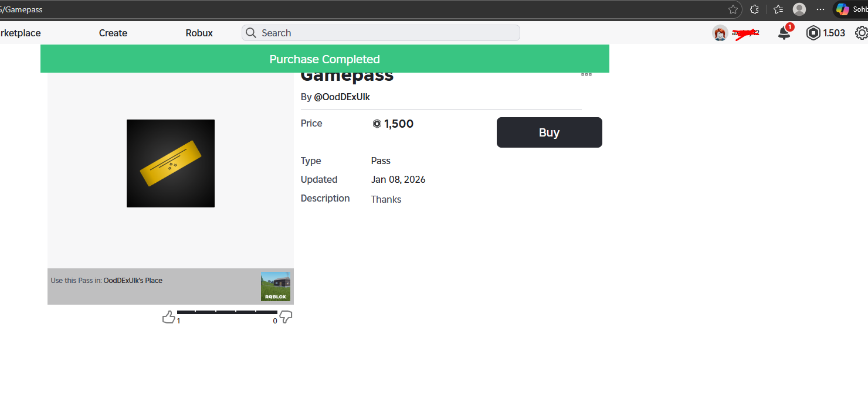
Task: Click the Roblox user avatar thumbnail
Action: click(x=720, y=33)
